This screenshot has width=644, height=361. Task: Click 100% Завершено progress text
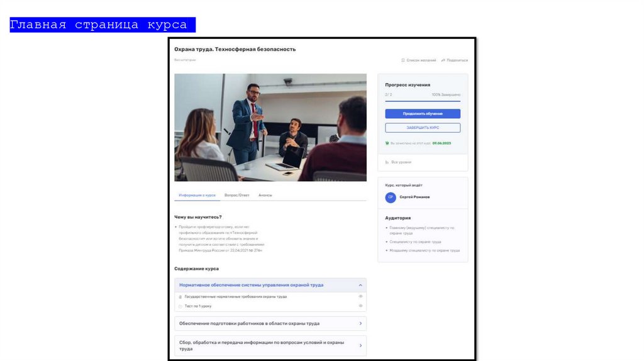(446, 95)
